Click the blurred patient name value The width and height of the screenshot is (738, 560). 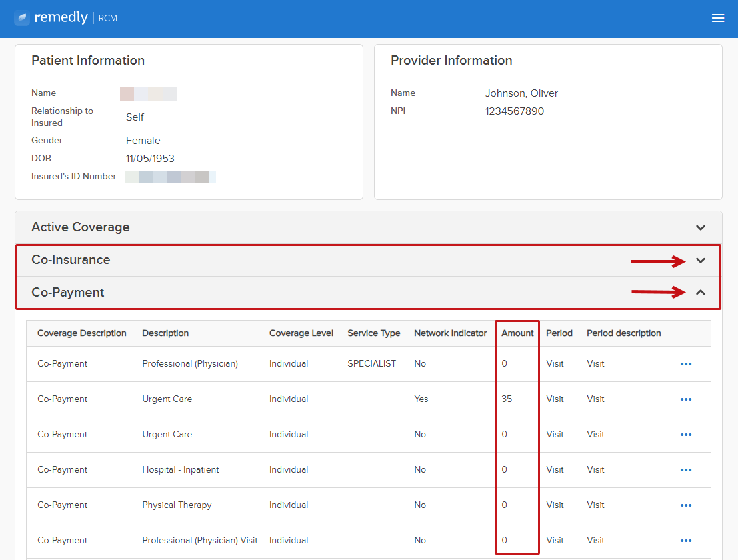[x=148, y=93]
